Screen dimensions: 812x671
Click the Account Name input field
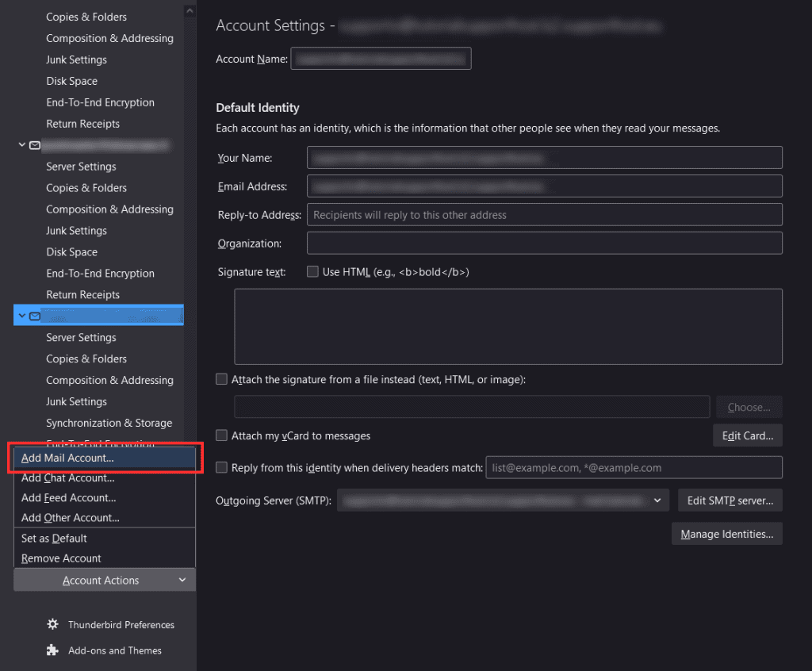[381, 59]
